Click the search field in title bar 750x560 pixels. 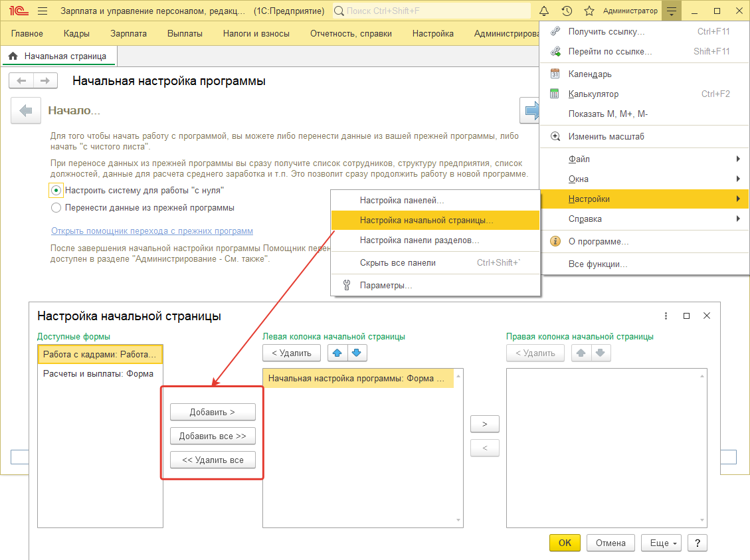(432, 11)
